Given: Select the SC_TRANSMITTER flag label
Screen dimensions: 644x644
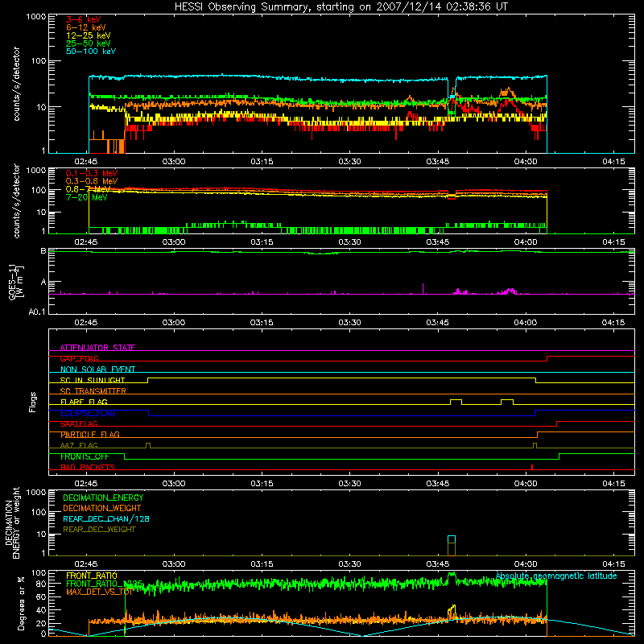Looking at the screenshot, I should (x=93, y=390).
